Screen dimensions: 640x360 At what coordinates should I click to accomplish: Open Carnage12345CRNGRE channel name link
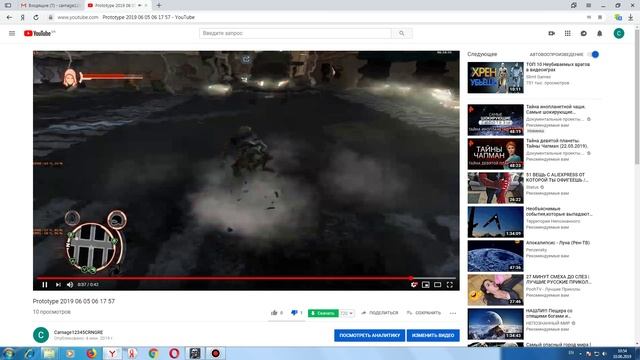point(78,332)
